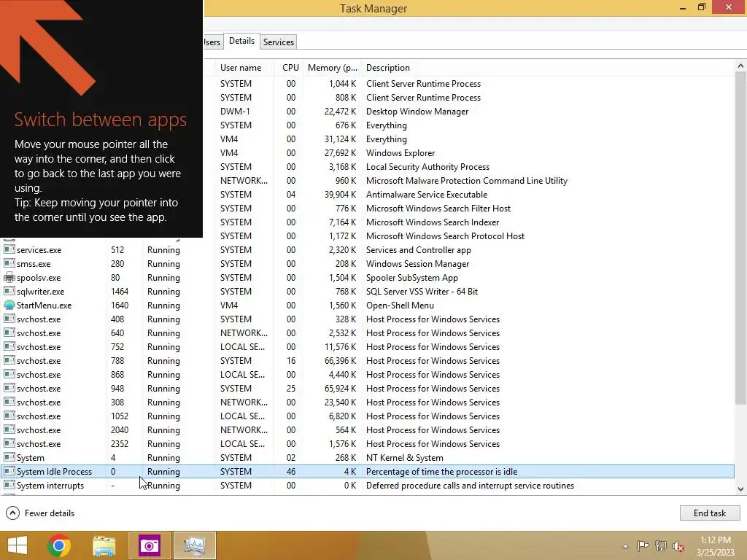Click the 66,396 K memory value
The width and height of the screenshot is (747, 560).
340,360
